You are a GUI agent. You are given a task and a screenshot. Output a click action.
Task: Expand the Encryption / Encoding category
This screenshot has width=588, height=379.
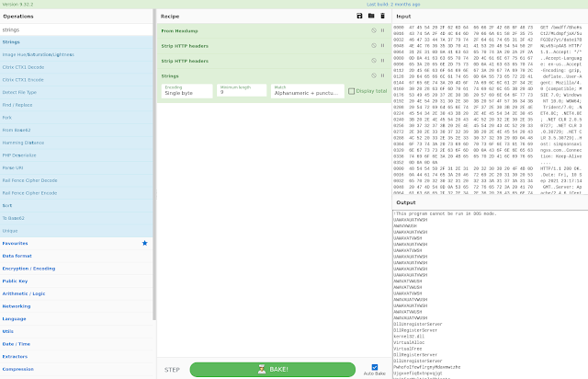(x=76, y=269)
